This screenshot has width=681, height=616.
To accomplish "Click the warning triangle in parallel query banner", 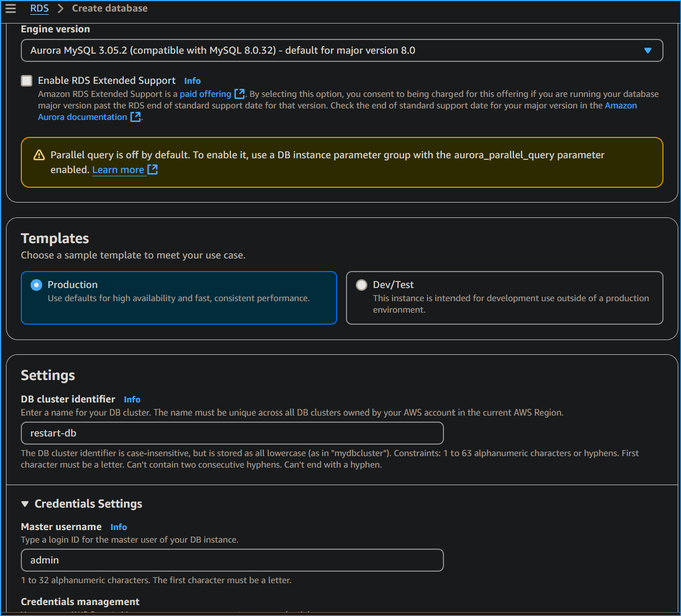I will (x=39, y=154).
